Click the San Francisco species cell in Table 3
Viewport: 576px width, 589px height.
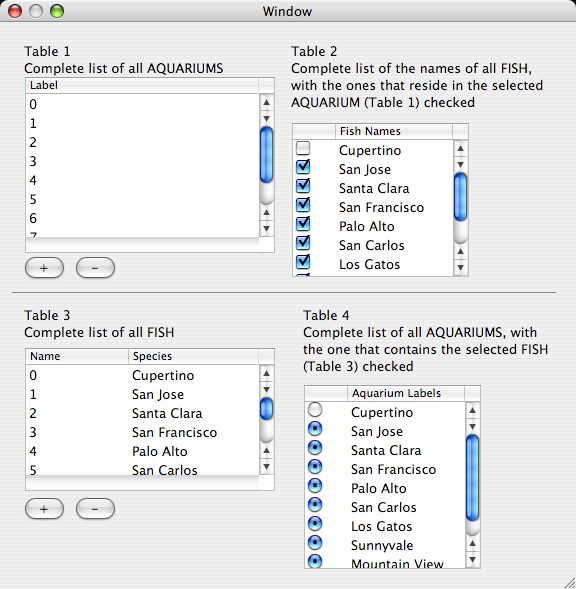tap(194, 432)
